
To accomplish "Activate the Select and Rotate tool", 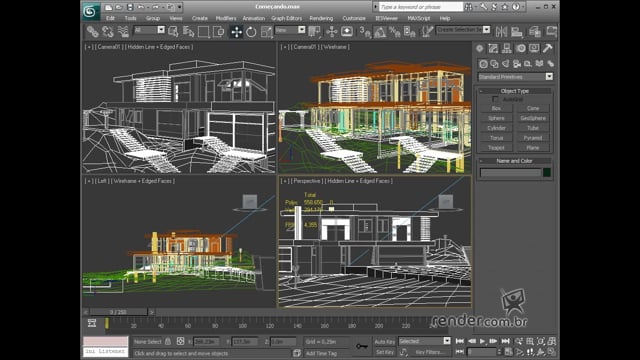I will click(251, 31).
